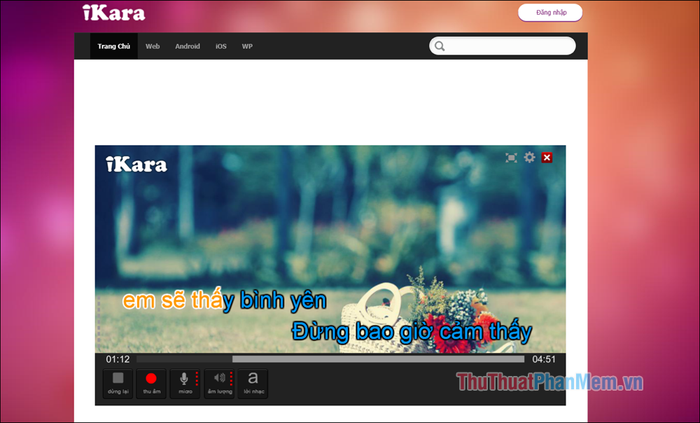Click the iKara logo in the page header

pos(113,14)
